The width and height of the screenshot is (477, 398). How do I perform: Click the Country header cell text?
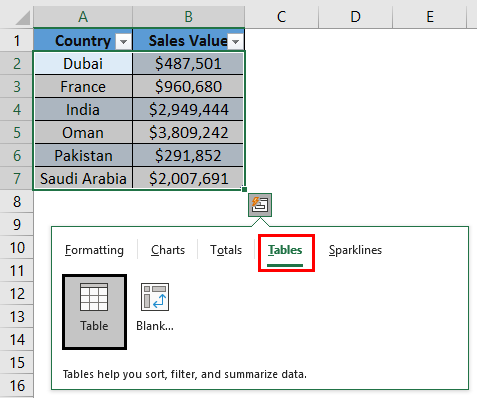pos(83,41)
